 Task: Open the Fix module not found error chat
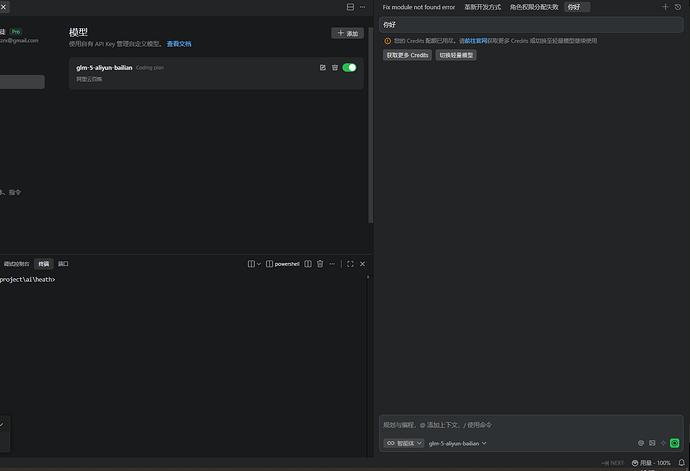[x=418, y=7]
